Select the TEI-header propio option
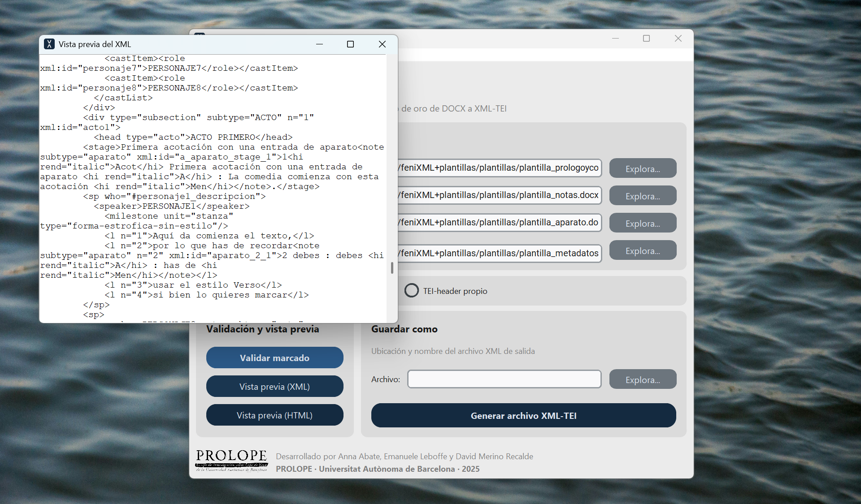This screenshot has height=504, width=861. click(411, 290)
